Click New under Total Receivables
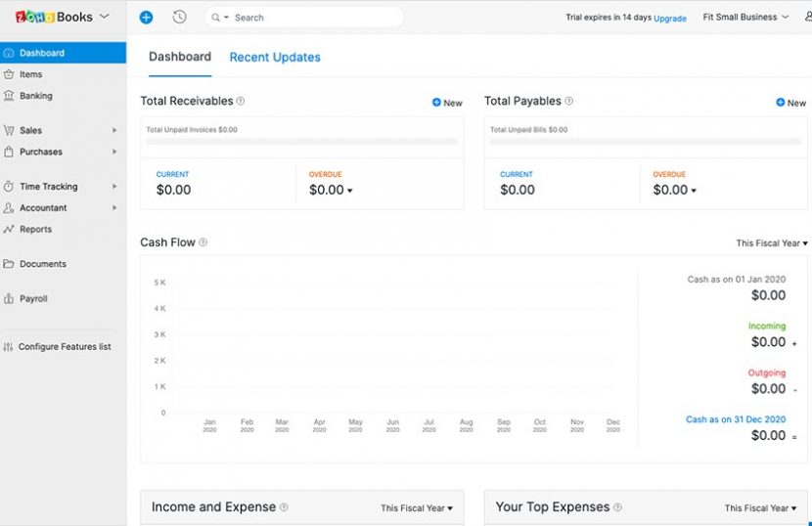The height and width of the screenshot is (526, 812). [447, 103]
